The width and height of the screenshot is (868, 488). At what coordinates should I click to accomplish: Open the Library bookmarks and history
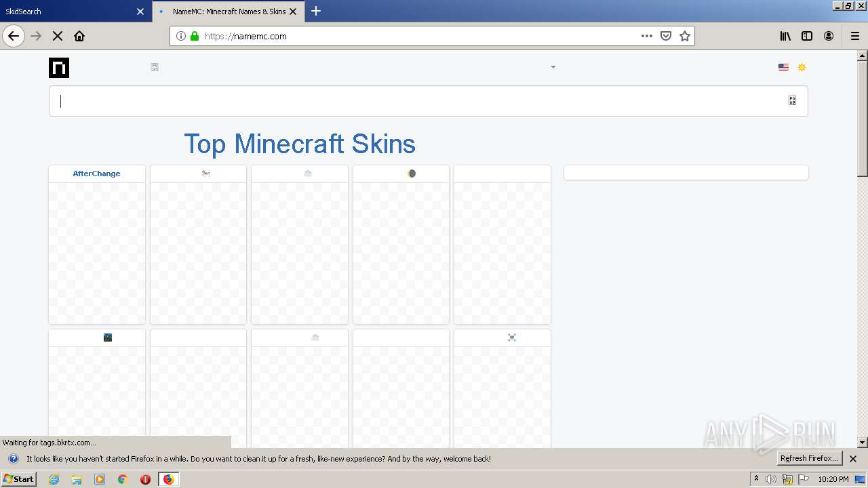(785, 36)
